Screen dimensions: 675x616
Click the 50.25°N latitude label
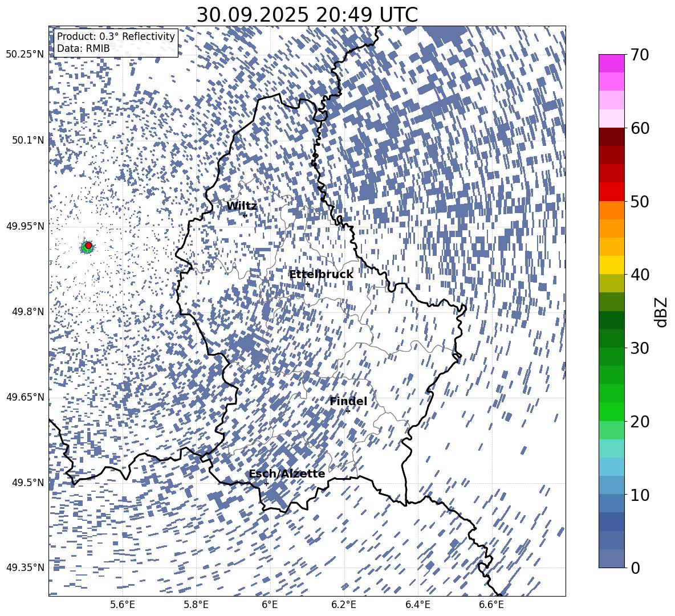click(x=25, y=54)
